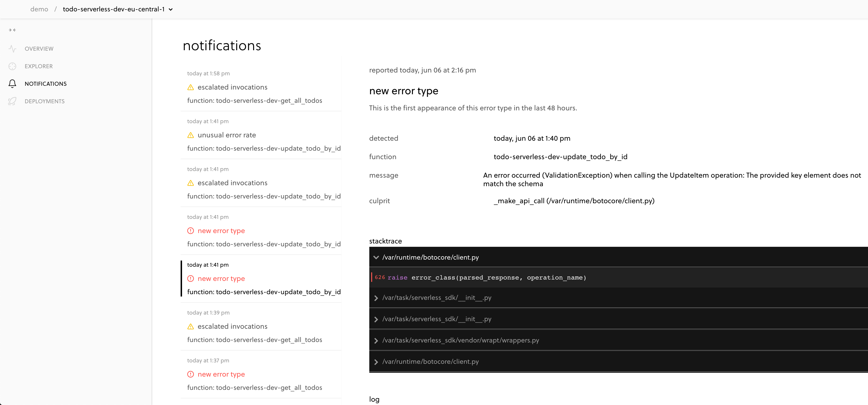Click the highlighted line 626 raise statement
This screenshot has height=405, width=868.
pyautogui.click(x=480, y=278)
